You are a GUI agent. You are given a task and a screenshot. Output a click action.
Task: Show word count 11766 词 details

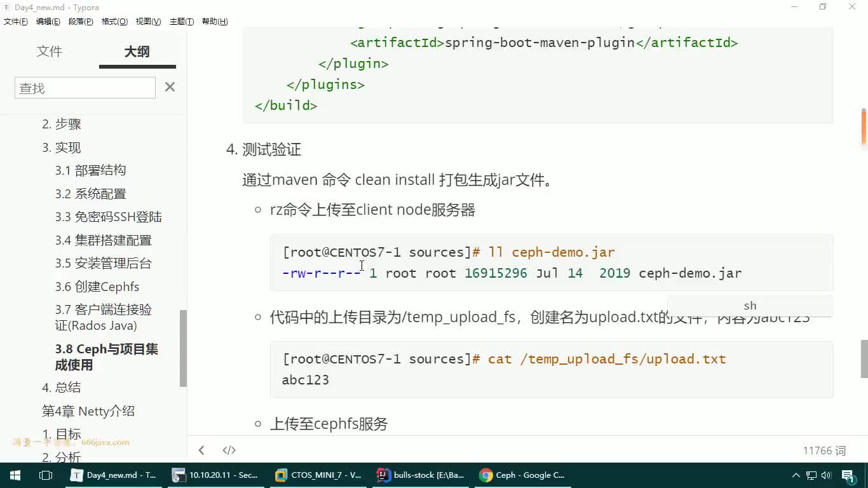point(824,451)
